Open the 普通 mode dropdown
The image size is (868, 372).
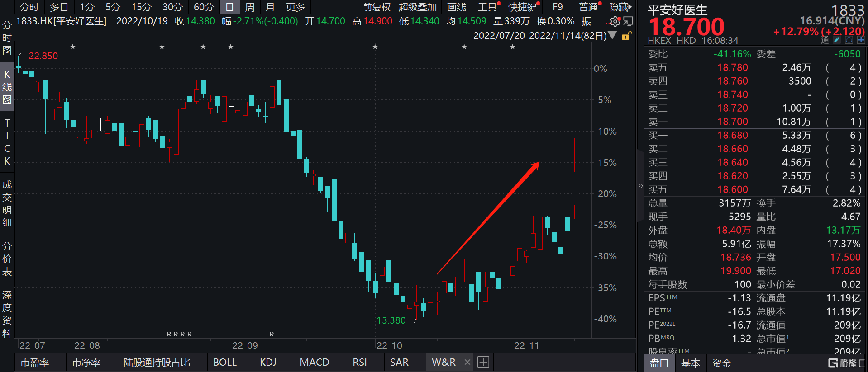click(x=589, y=7)
